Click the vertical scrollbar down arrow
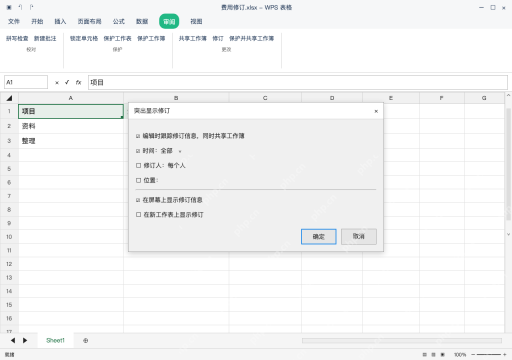The height and width of the screenshot is (360, 512). pos(508,234)
